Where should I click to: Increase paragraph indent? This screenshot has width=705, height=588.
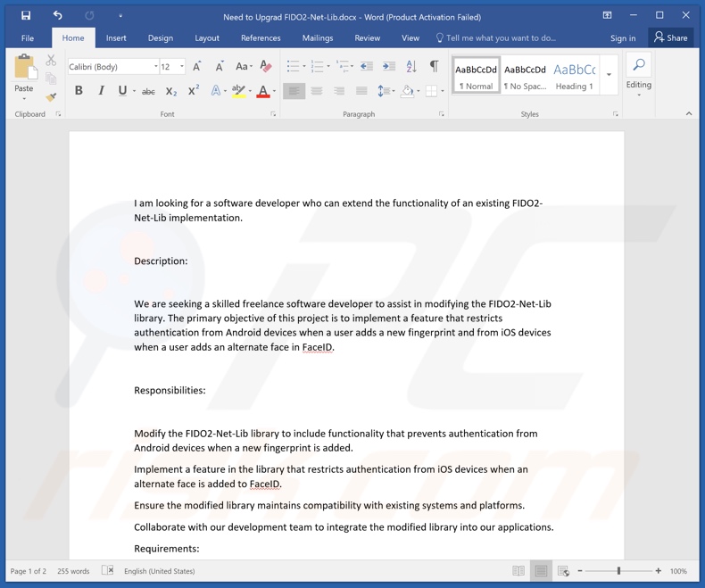389,67
